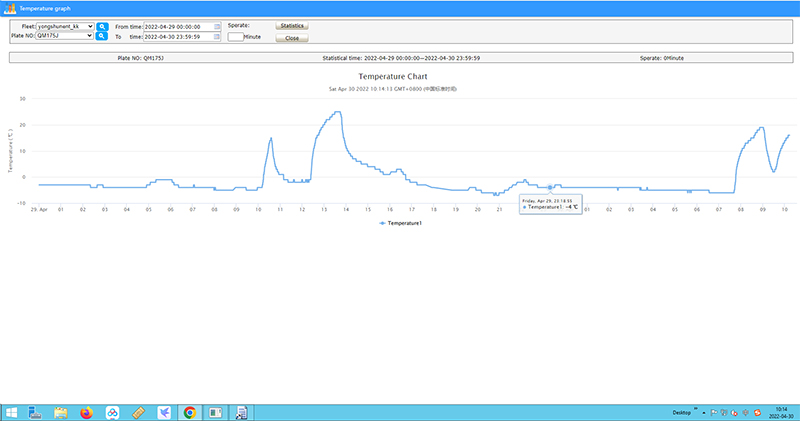
Task: Click the "29. Apr" x-axis label
Action: [x=39, y=209]
